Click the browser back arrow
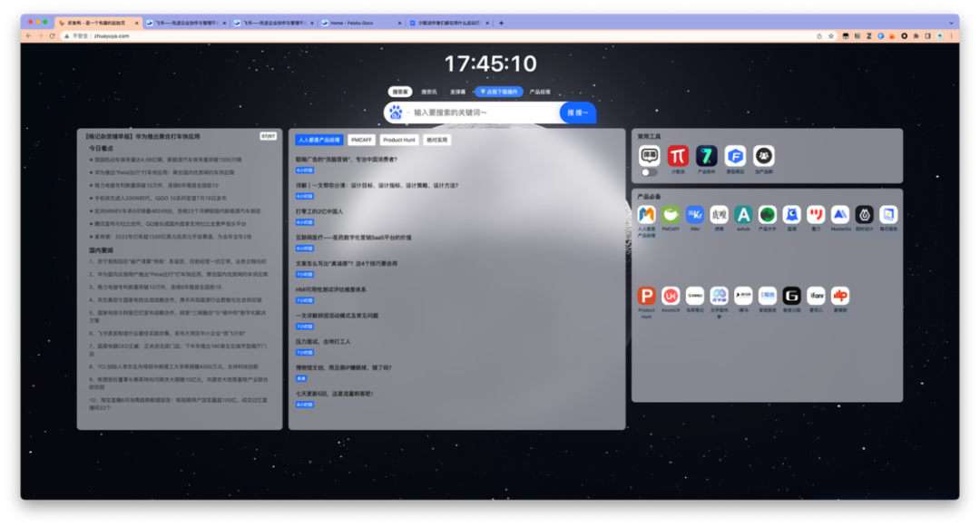 [x=29, y=36]
